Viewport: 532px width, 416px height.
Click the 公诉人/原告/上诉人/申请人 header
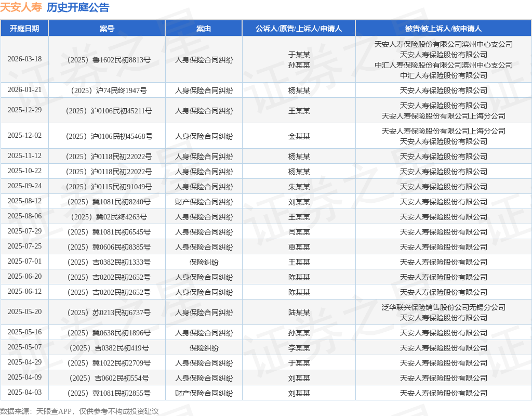[x=299, y=29]
